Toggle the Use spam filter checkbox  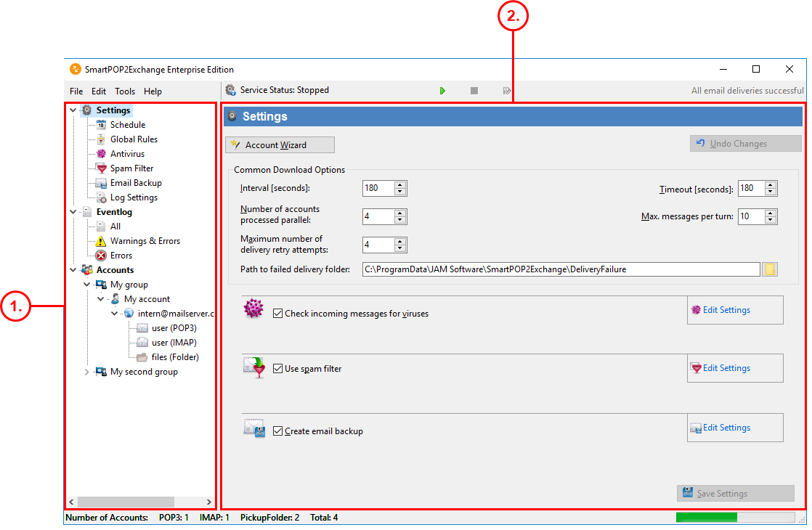(x=278, y=369)
